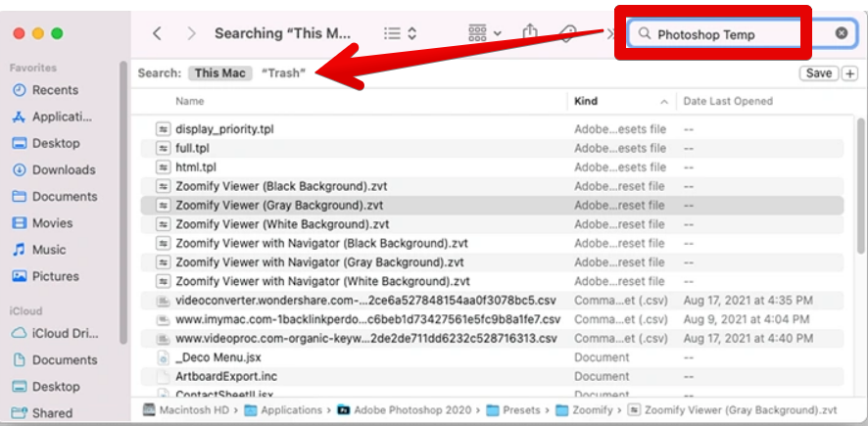Viewport: 868px width, 426px height.
Task: Click in the Photoshop Temp search field
Action: [742, 34]
